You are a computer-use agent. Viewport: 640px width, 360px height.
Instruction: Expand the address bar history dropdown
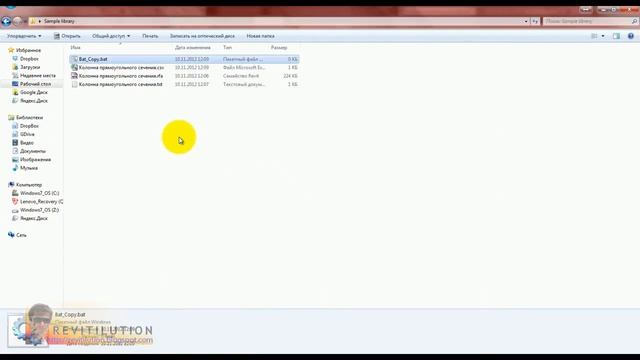(x=526, y=21)
